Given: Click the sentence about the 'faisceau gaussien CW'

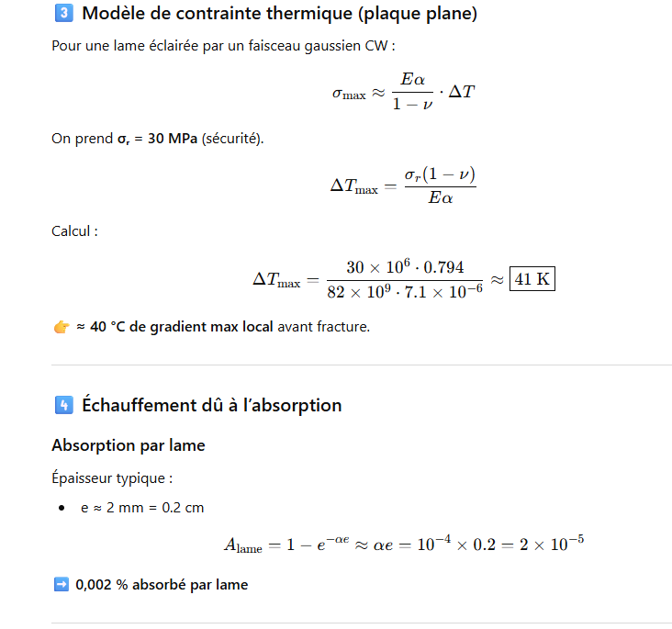Looking at the screenshot, I should (224, 45).
